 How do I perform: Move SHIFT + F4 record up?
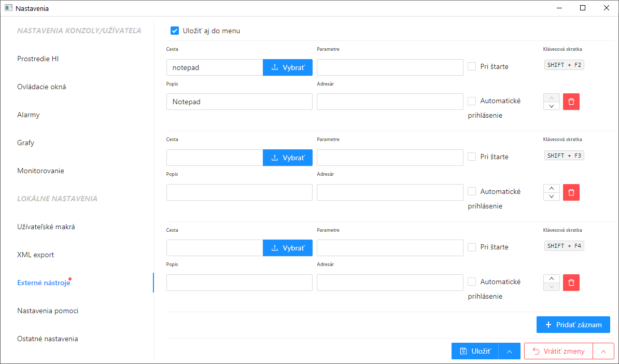pos(552,278)
